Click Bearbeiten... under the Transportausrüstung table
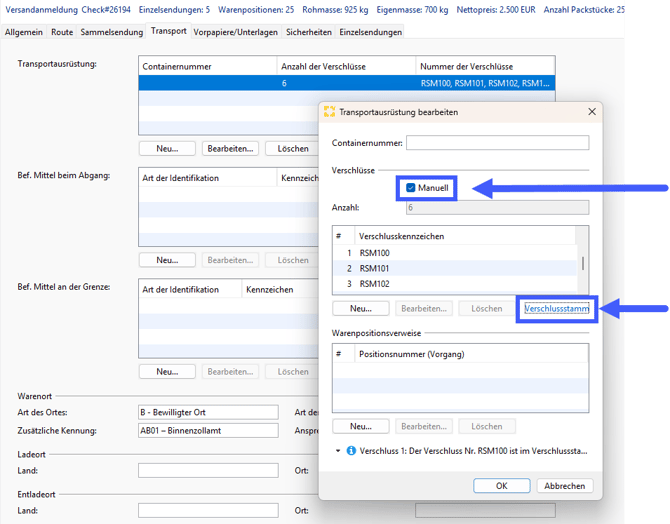 pyautogui.click(x=230, y=149)
